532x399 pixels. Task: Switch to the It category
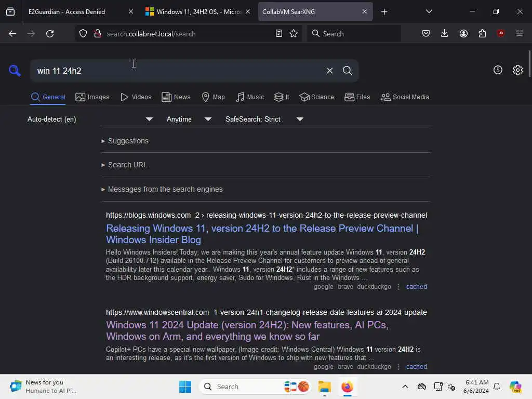(282, 97)
